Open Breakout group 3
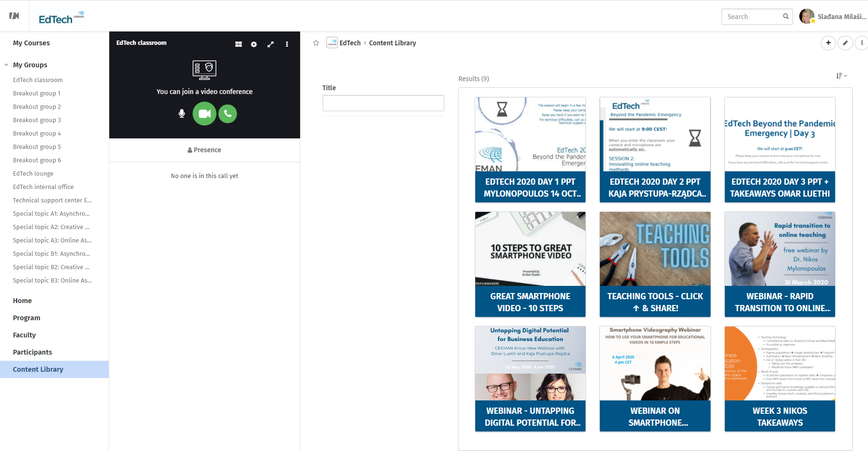Image resolution: width=868 pixels, height=451 pixels. point(37,120)
